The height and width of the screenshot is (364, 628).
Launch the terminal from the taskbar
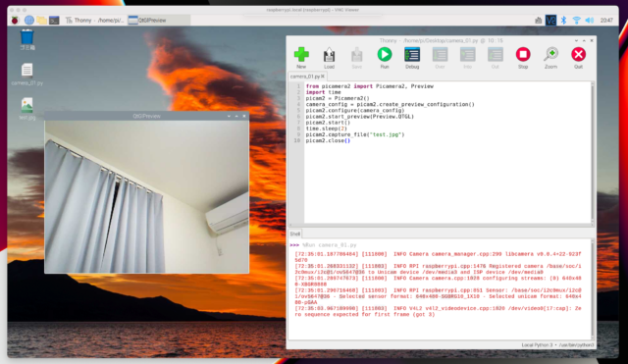click(54, 20)
